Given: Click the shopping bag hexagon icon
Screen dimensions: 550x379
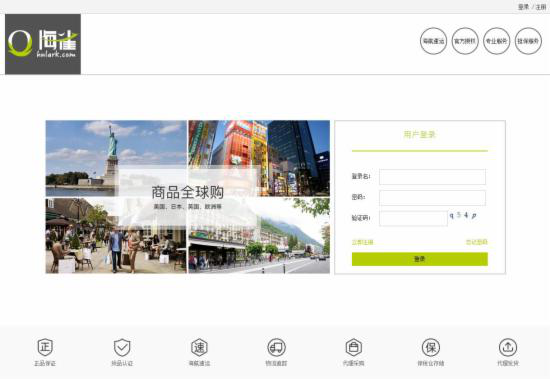Looking at the screenshot, I should tap(354, 347).
